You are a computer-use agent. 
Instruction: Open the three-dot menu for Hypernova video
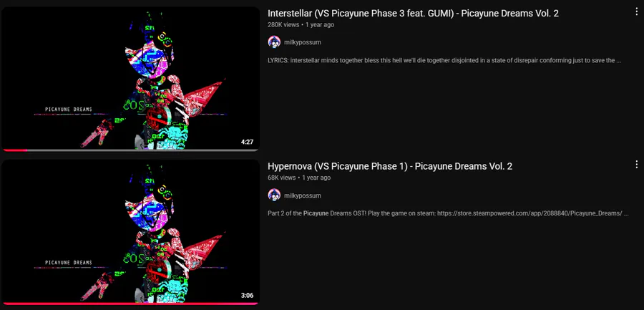[637, 165]
